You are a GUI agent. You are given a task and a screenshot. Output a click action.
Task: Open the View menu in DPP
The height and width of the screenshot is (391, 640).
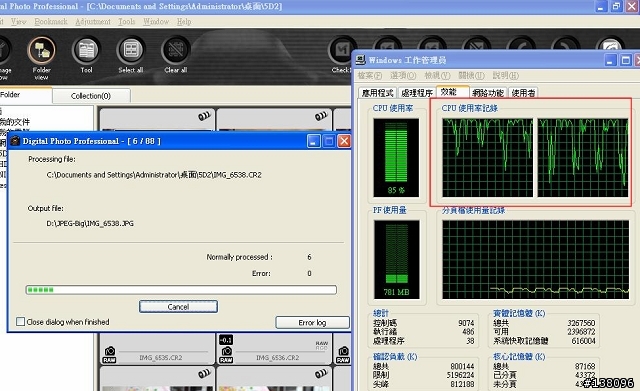[19, 22]
